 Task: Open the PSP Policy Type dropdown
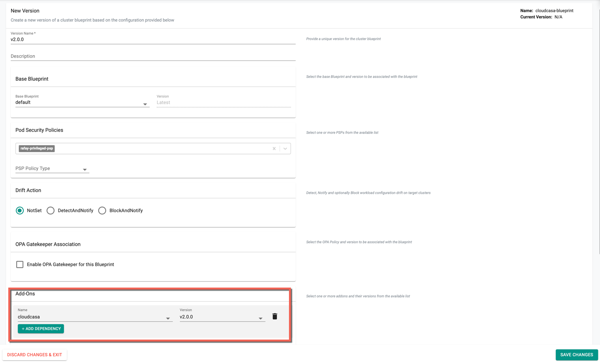[x=52, y=169]
